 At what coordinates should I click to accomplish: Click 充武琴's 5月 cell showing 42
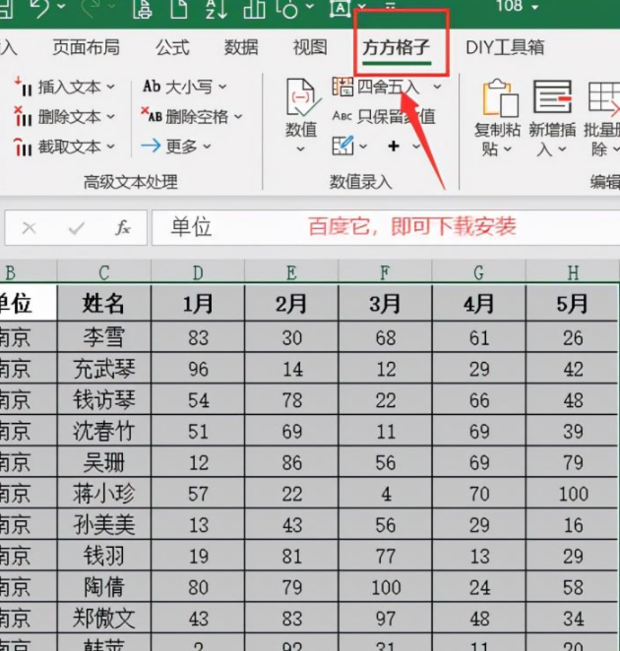(572, 369)
